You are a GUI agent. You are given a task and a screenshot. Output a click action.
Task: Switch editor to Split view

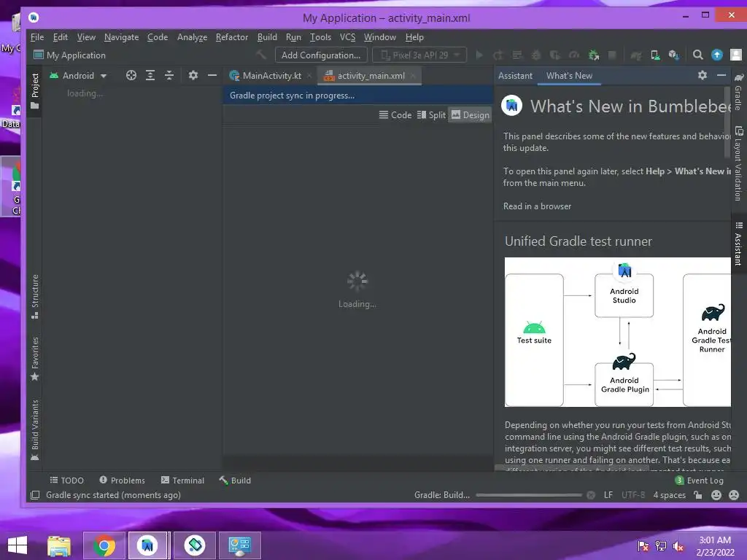click(x=431, y=114)
